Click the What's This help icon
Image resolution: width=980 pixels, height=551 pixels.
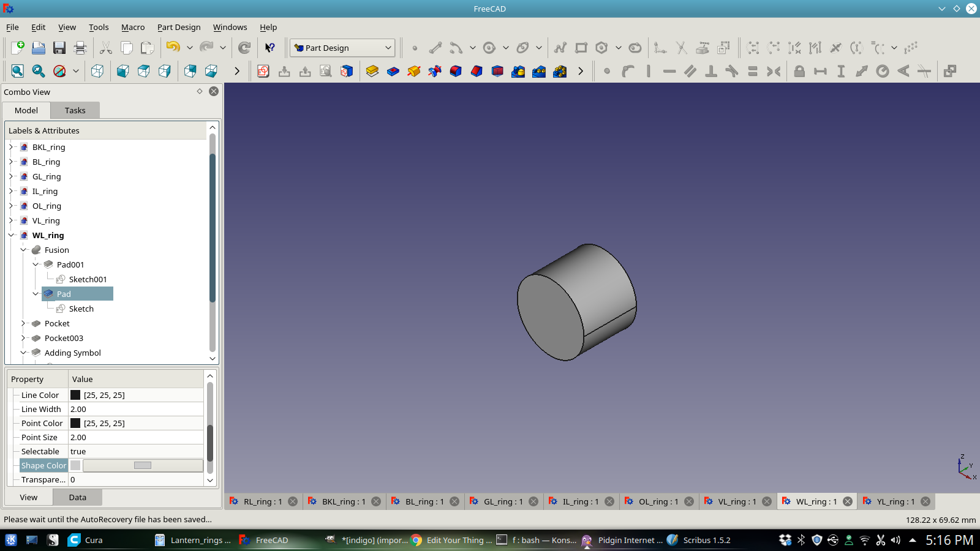270,48
